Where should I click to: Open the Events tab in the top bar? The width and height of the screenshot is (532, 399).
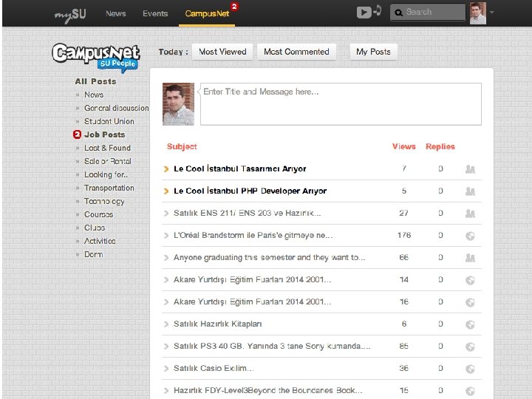point(155,13)
